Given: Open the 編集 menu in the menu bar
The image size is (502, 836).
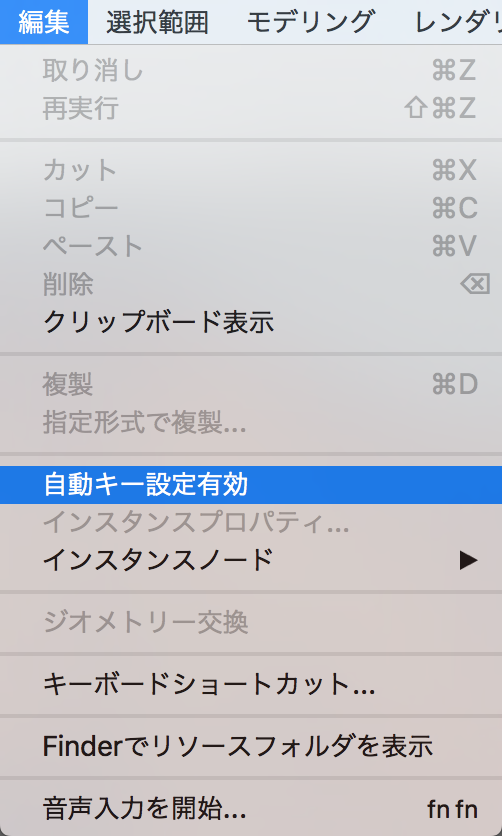Looking at the screenshot, I should click(x=44, y=22).
